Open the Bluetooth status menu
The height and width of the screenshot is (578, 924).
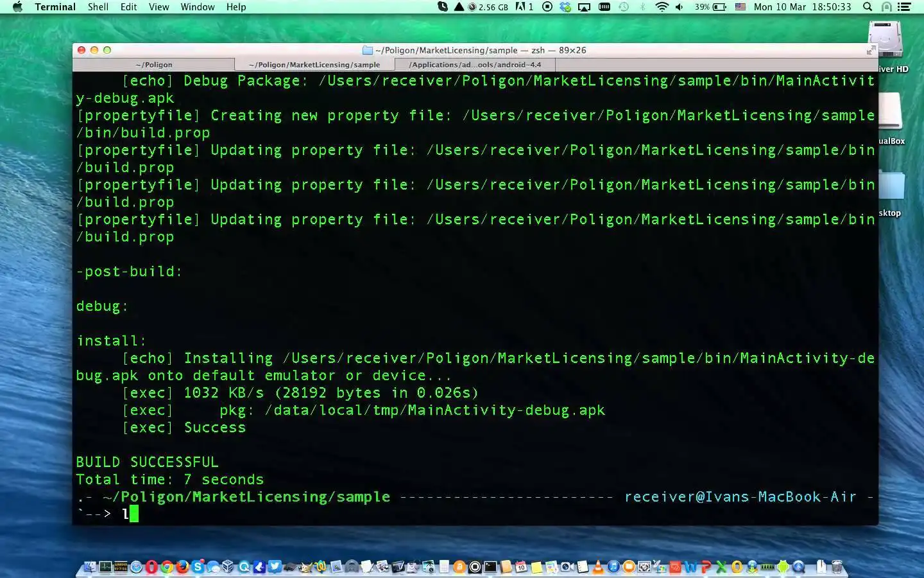click(x=642, y=7)
